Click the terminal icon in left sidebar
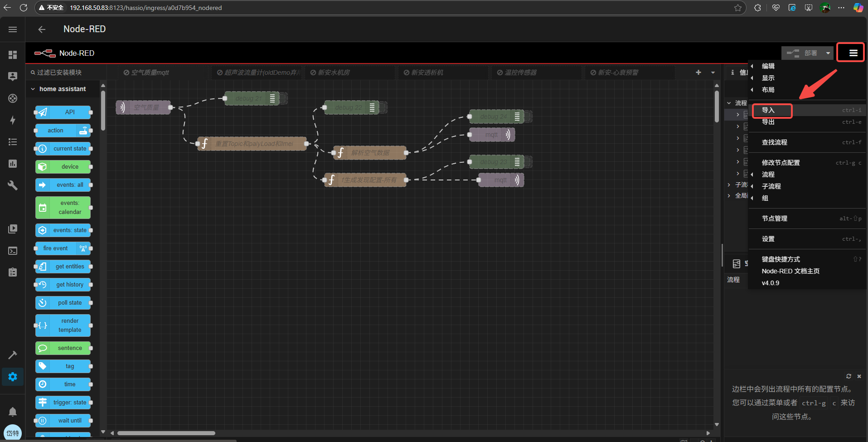868x442 pixels. [x=13, y=251]
